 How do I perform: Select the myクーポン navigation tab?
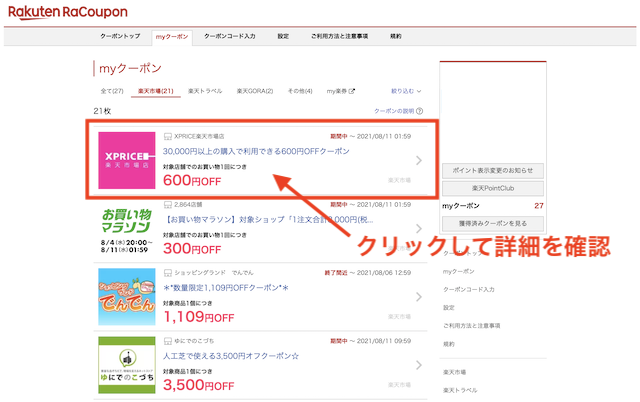(x=172, y=37)
